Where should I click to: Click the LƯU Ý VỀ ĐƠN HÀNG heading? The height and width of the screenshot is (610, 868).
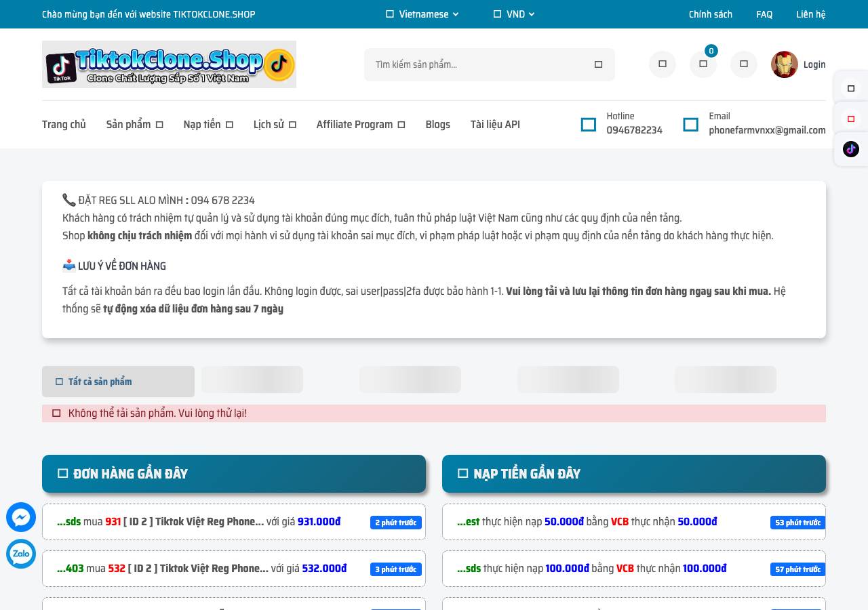point(114,266)
